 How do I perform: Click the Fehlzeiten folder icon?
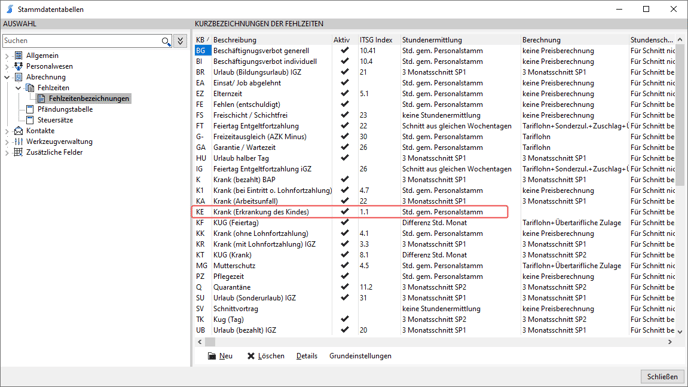[30, 88]
